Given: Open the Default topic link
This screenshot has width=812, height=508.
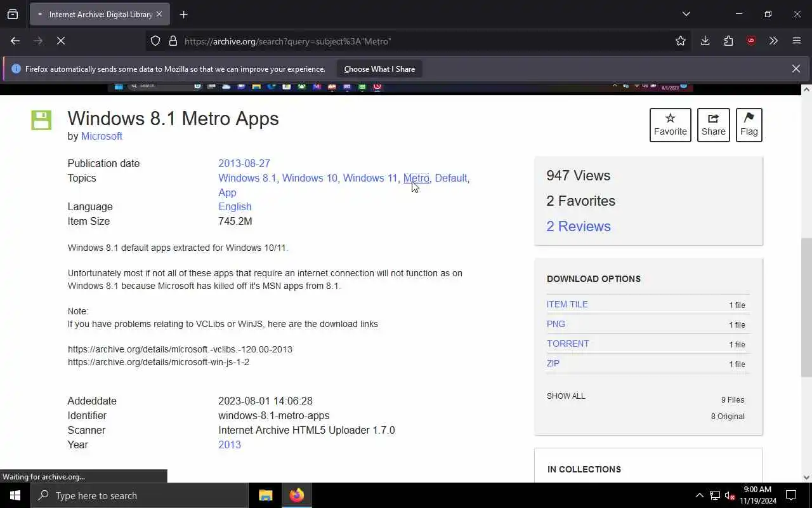Looking at the screenshot, I should (x=451, y=178).
